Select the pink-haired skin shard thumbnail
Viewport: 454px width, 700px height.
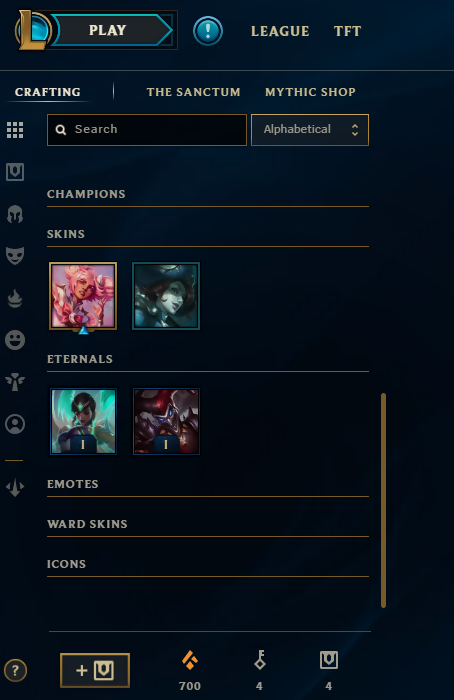tap(83, 296)
